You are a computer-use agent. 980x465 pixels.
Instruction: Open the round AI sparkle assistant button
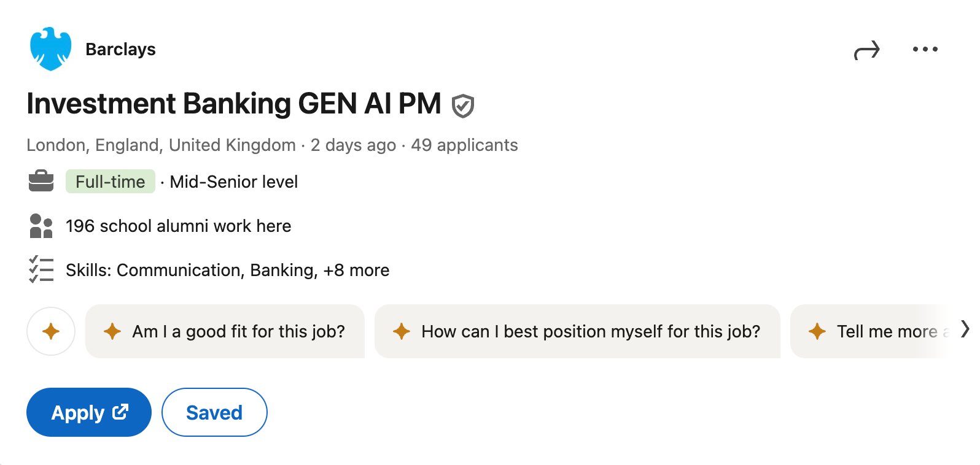[x=51, y=331]
